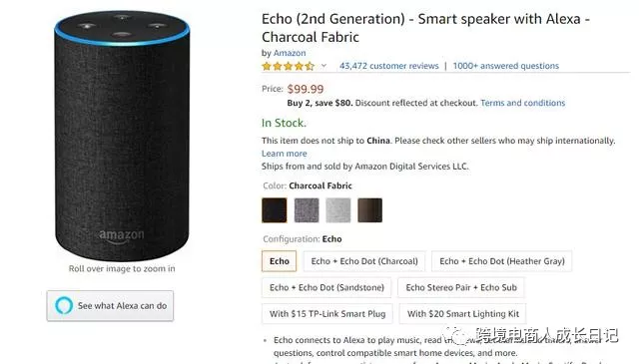
Task: Click the Terms and conditions link
Action: (x=523, y=103)
